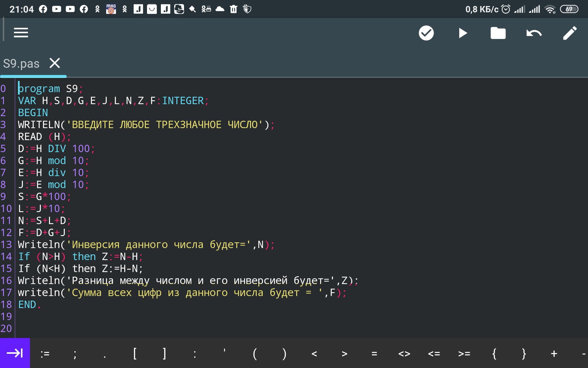Image resolution: width=588 pixels, height=368 pixels.
Task: Insert the plus sign symbol
Action: 554,354
